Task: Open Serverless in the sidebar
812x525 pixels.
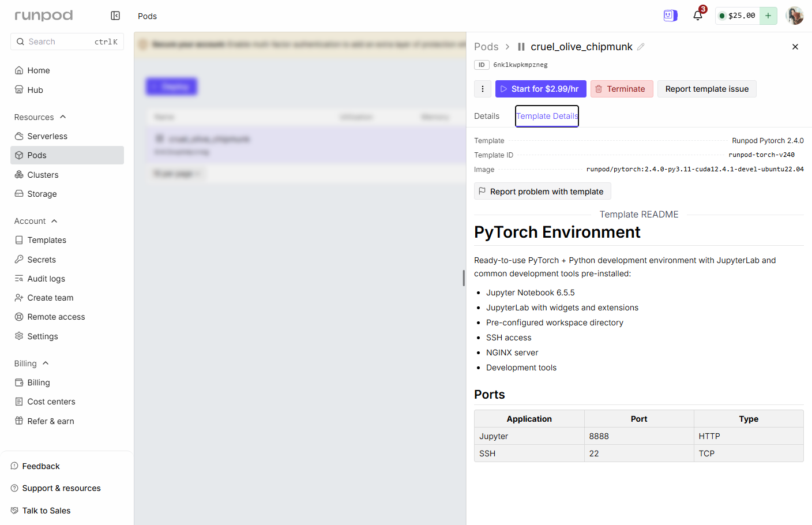Action: [67, 136]
